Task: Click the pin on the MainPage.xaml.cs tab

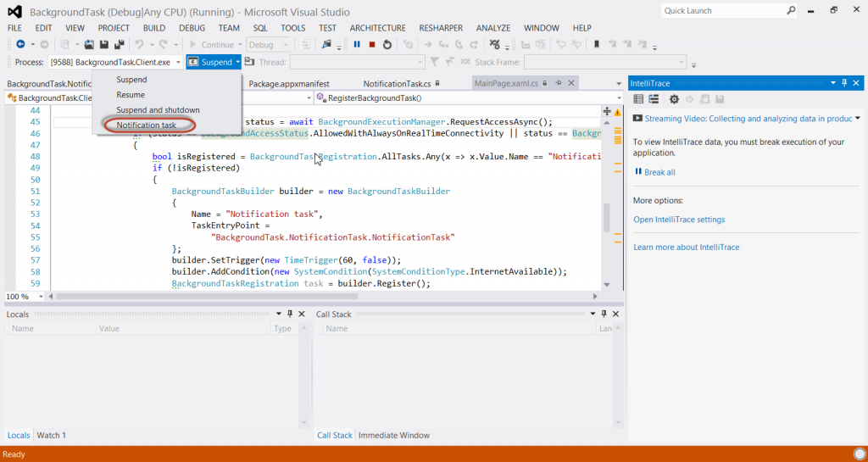Action: [559, 83]
